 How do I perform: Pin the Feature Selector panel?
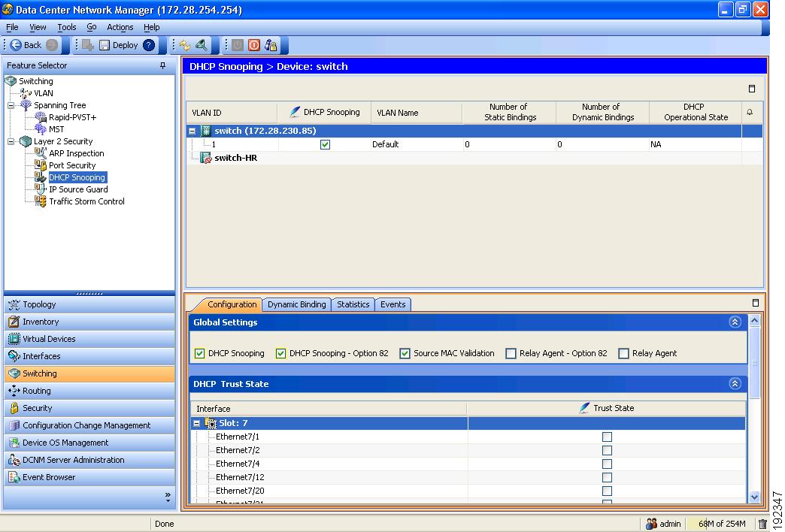click(163, 66)
